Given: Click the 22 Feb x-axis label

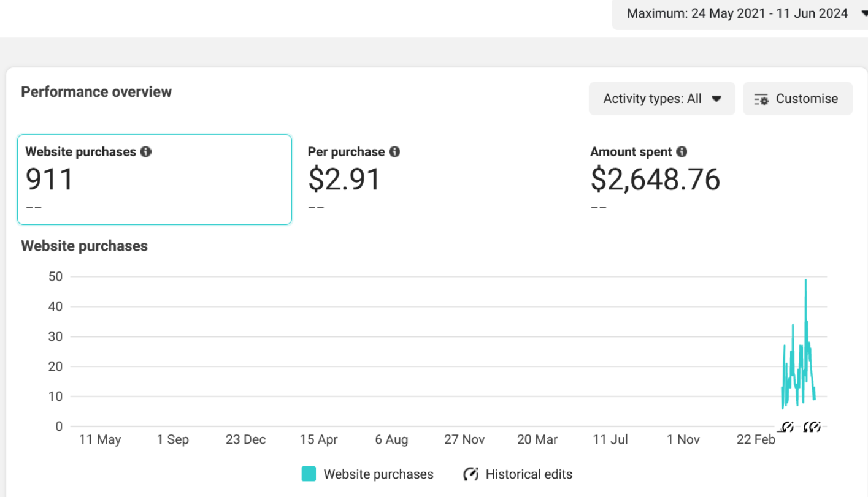Looking at the screenshot, I should click(x=756, y=440).
